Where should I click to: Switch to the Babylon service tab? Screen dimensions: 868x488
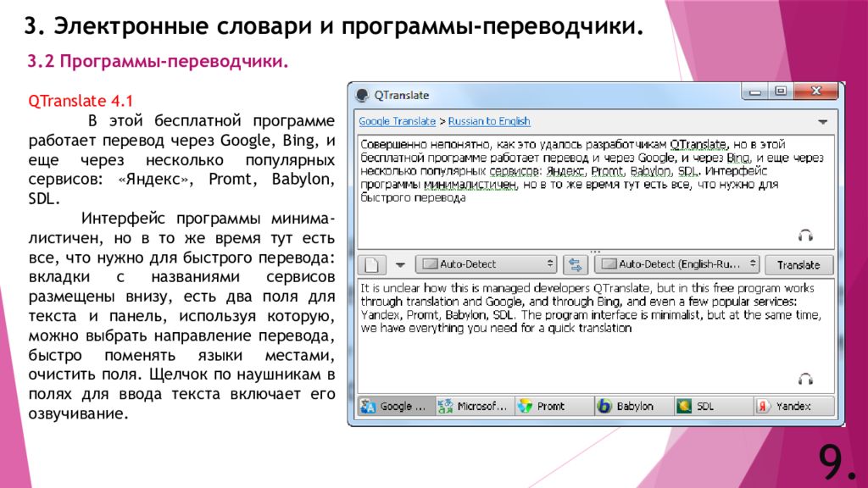click(634, 406)
